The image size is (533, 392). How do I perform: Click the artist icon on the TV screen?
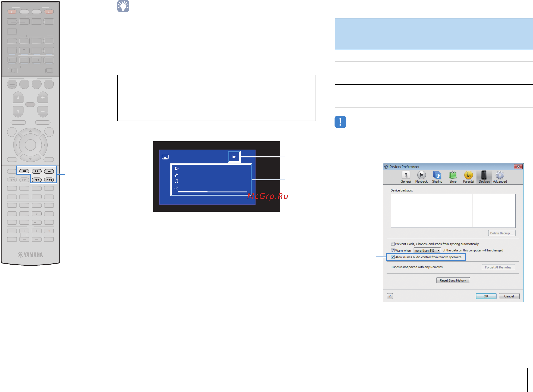[176, 168]
